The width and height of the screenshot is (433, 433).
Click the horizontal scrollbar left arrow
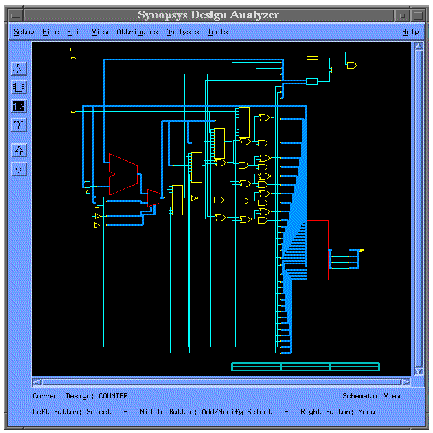(37, 382)
